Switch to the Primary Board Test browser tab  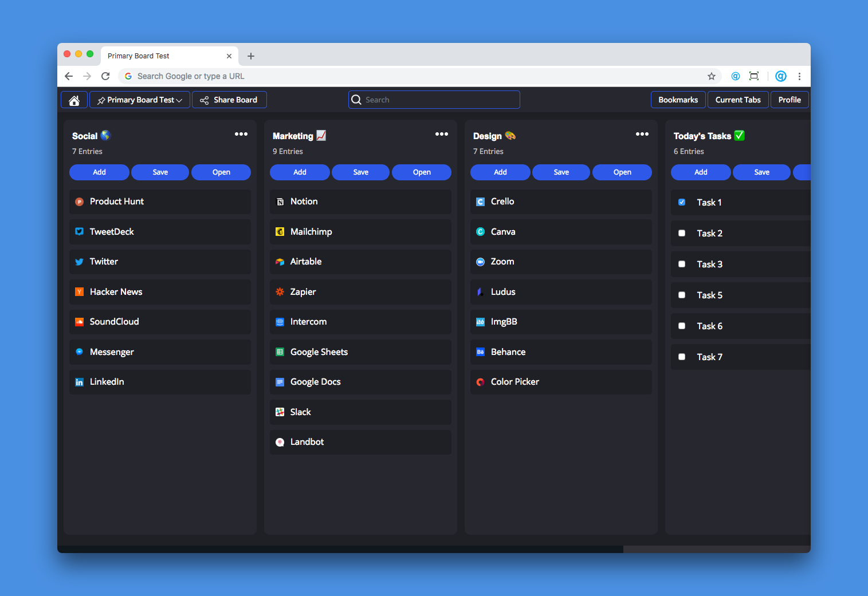(170, 56)
